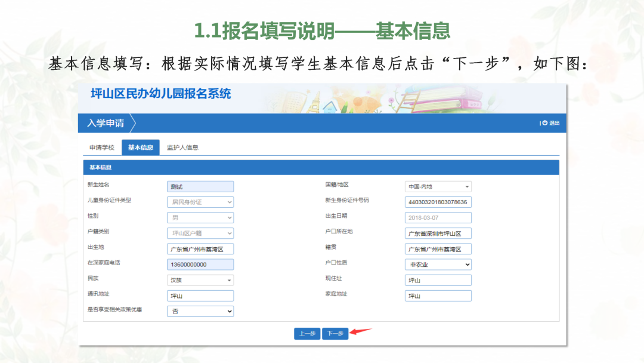
Task: Click the 户口所在地 input field
Action: tap(438, 233)
